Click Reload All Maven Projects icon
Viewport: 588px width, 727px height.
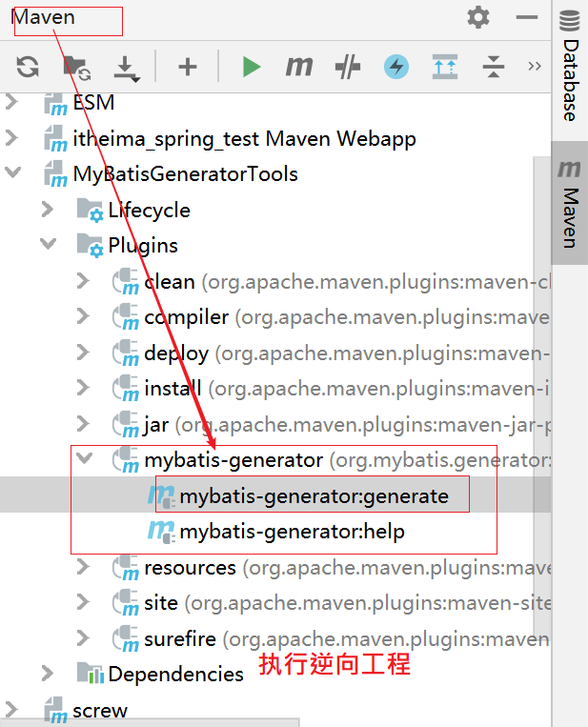(28, 67)
